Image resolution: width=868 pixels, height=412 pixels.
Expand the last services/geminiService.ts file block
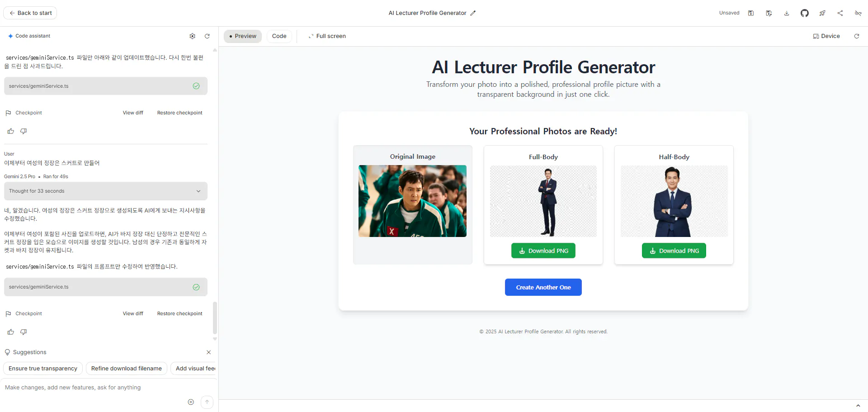pos(106,287)
